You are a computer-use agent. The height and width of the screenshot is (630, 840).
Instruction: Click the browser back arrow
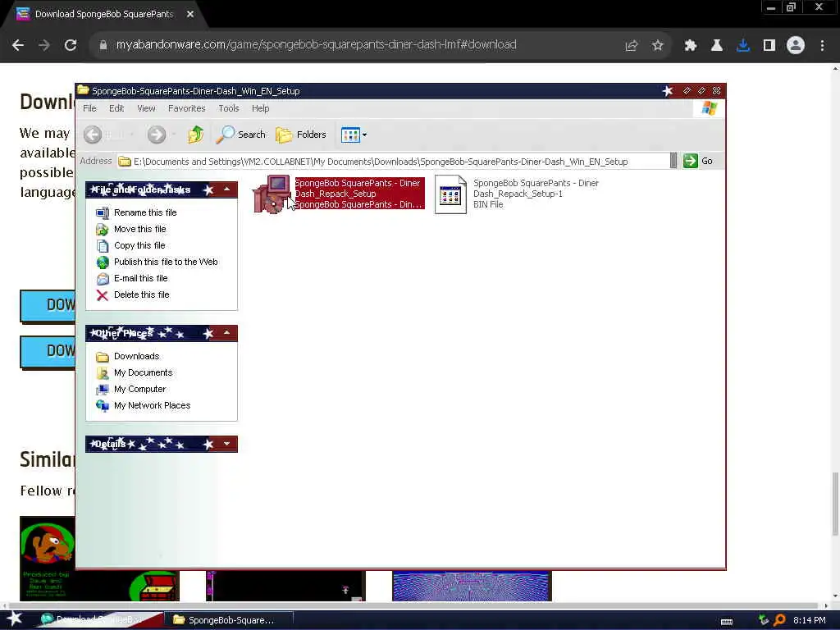click(x=18, y=46)
